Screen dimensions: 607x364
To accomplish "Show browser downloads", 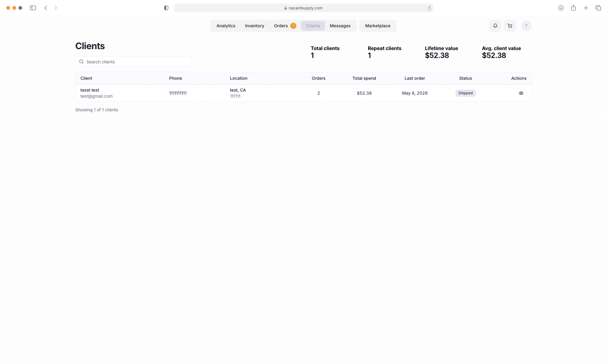I will pos(561,8).
